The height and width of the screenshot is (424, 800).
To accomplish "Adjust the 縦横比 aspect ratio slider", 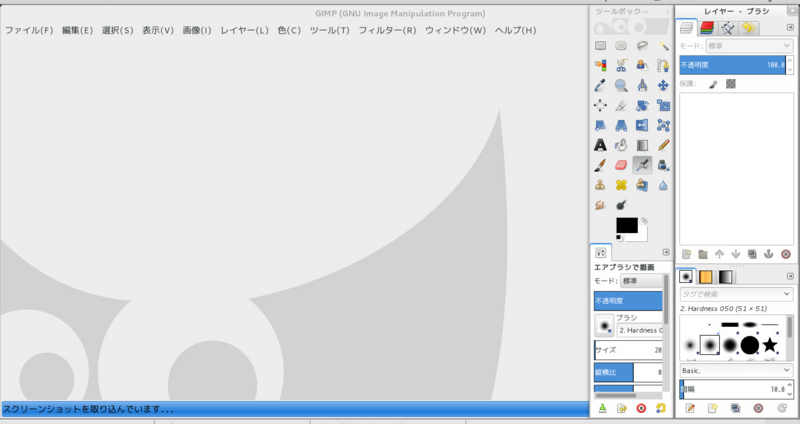I will pos(628,372).
